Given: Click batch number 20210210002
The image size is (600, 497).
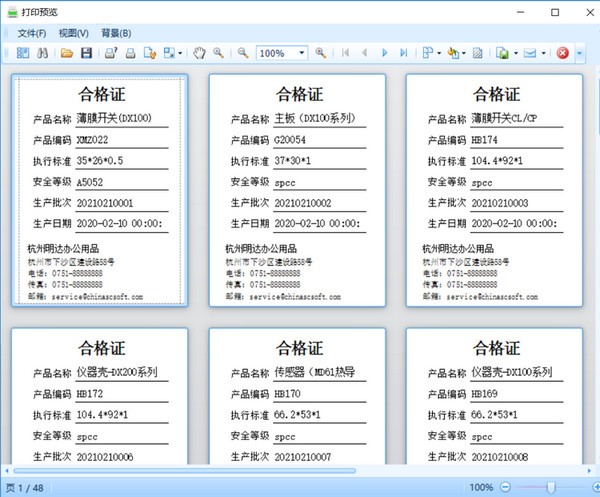Looking at the screenshot, I should [x=303, y=203].
